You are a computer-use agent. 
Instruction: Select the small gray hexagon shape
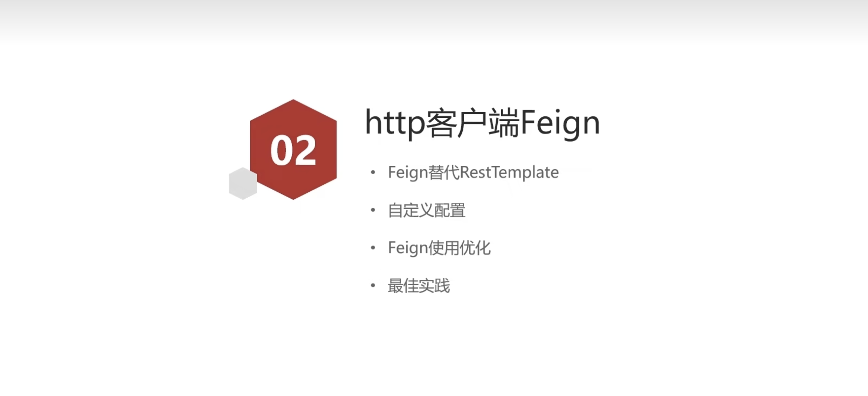243,184
